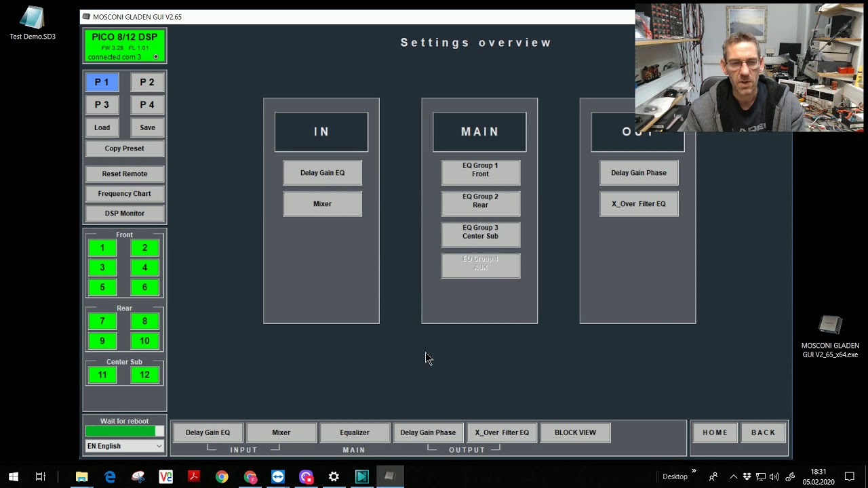The width and height of the screenshot is (868, 488).
Task: Open network icon in system tray
Action: (761, 476)
